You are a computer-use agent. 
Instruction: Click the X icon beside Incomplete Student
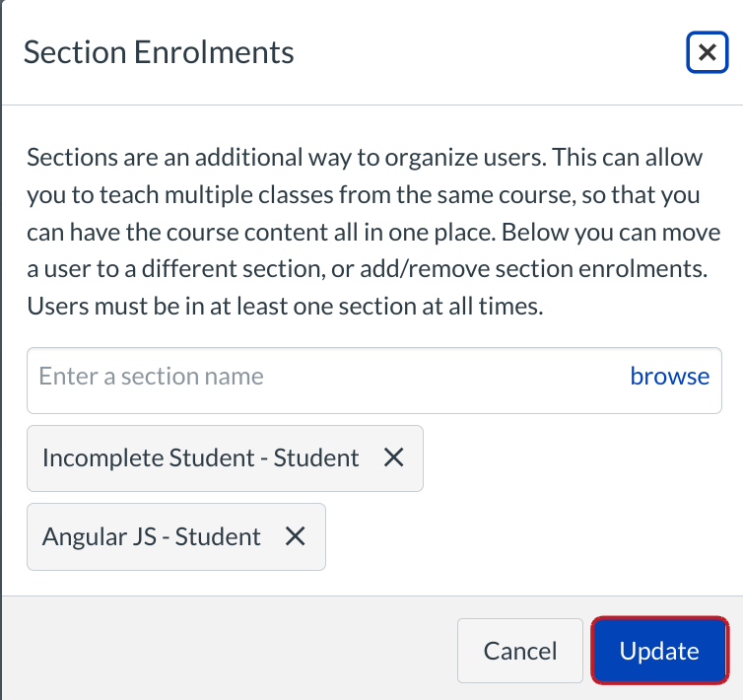coord(393,457)
